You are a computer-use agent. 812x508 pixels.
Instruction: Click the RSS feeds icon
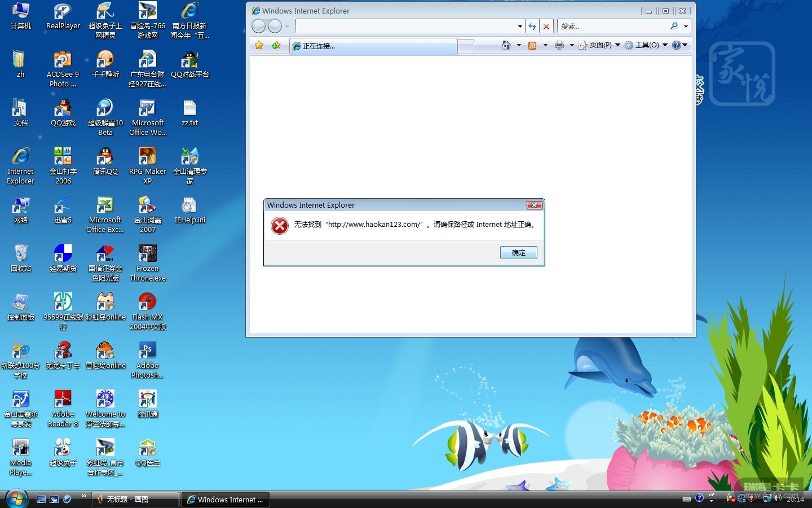(532, 45)
